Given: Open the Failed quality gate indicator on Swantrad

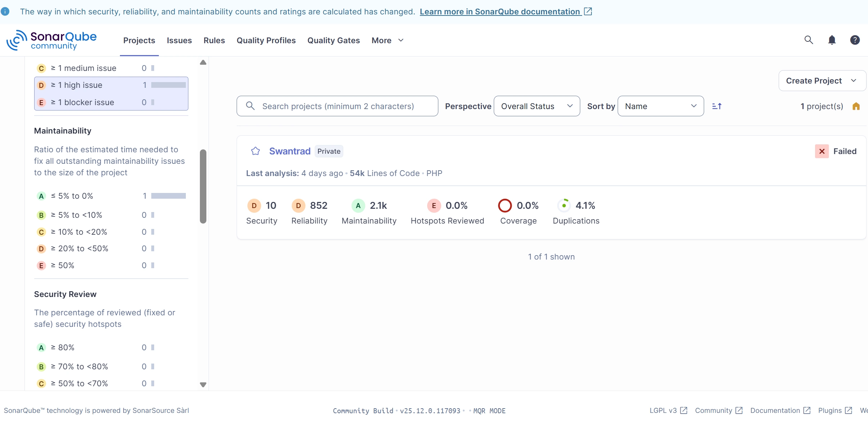Looking at the screenshot, I should coord(836,151).
